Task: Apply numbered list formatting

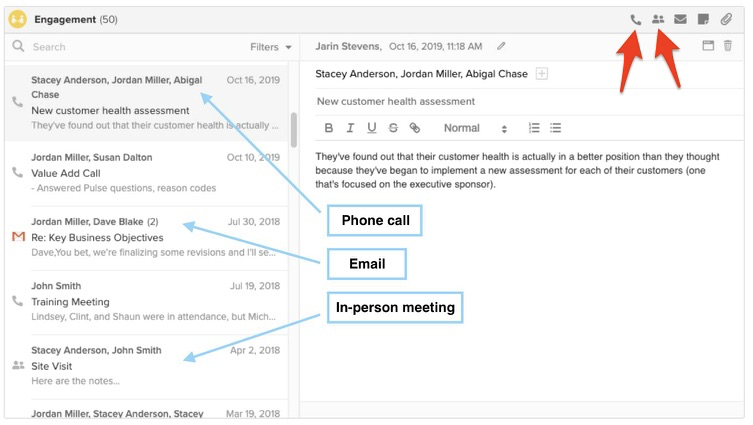Action: pos(534,128)
